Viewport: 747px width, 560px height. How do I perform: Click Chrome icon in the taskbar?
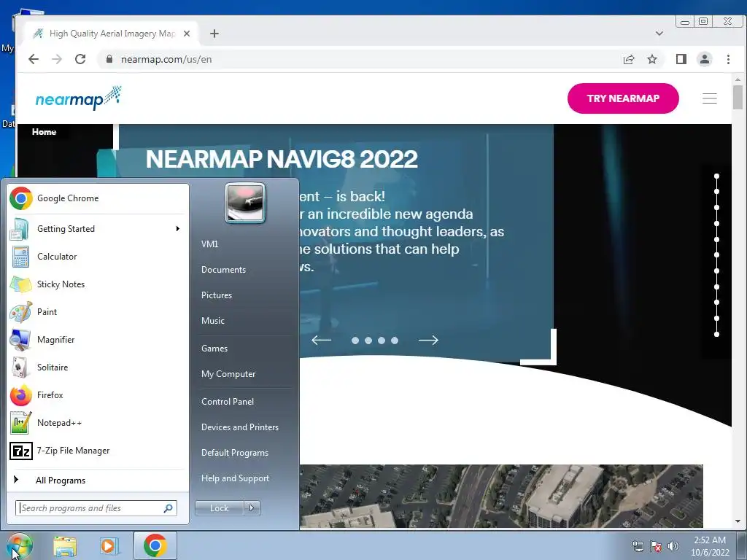coord(155,545)
